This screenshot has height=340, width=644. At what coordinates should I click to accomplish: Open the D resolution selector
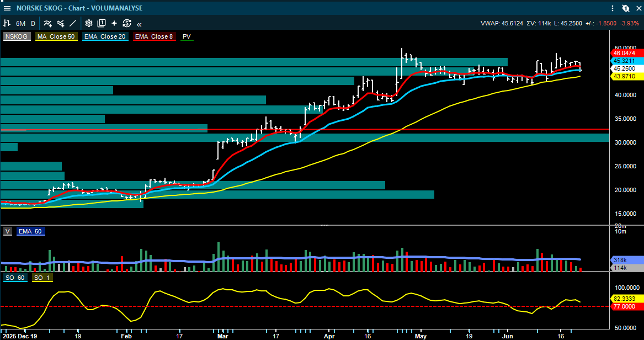click(33, 23)
